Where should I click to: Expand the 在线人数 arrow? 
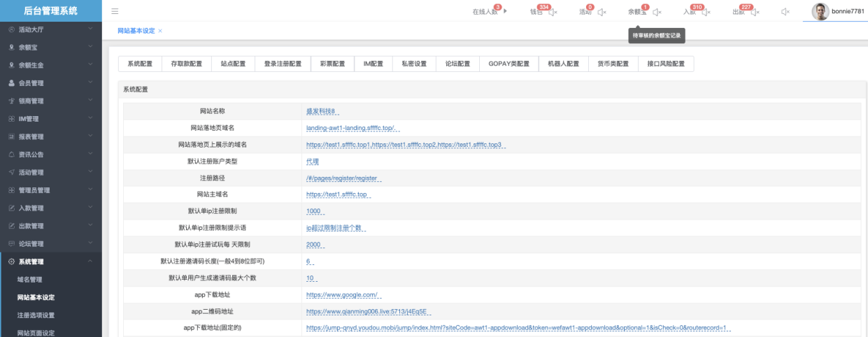[x=505, y=12]
